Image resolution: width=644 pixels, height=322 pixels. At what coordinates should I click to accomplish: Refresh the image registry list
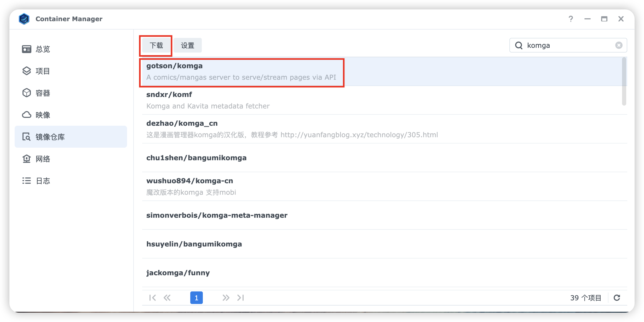[x=617, y=298]
